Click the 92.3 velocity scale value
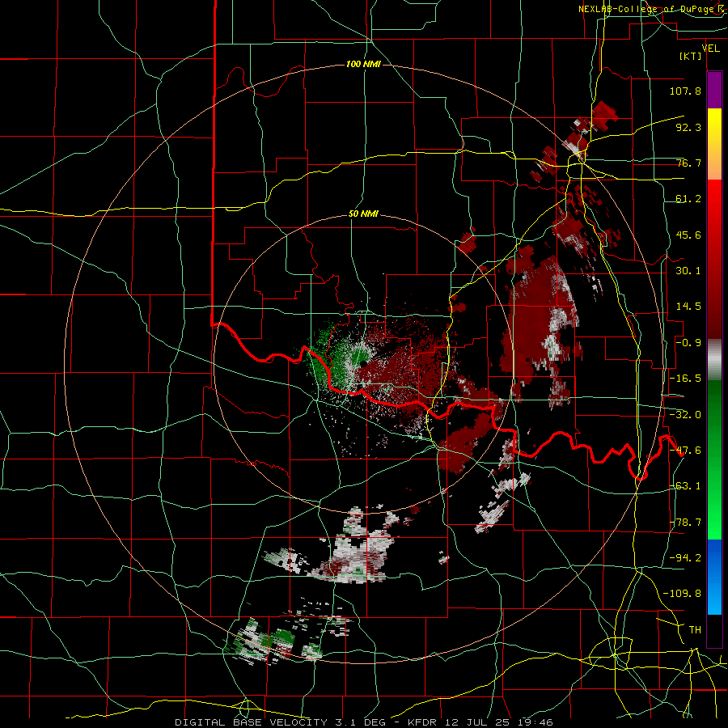Image resolution: width=728 pixels, height=728 pixels. [688, 127]
